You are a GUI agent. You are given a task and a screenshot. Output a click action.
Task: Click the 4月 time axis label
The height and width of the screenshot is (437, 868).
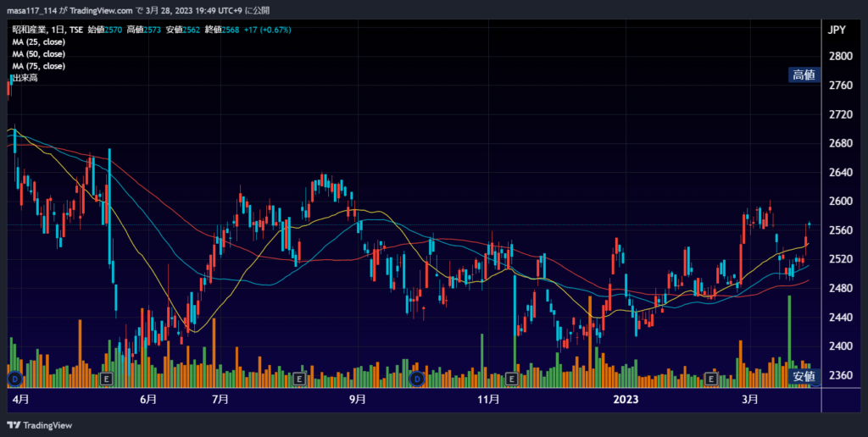point(20,400)
